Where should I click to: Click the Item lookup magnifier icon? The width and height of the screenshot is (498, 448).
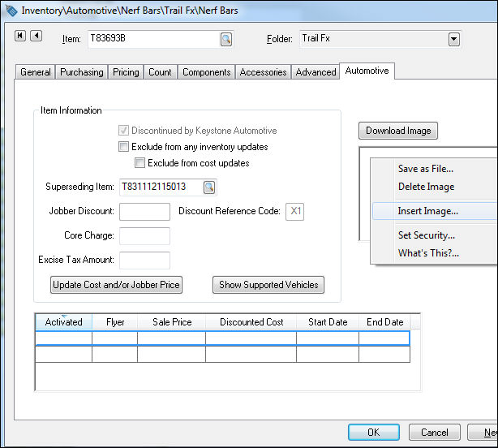pos(225,39)
